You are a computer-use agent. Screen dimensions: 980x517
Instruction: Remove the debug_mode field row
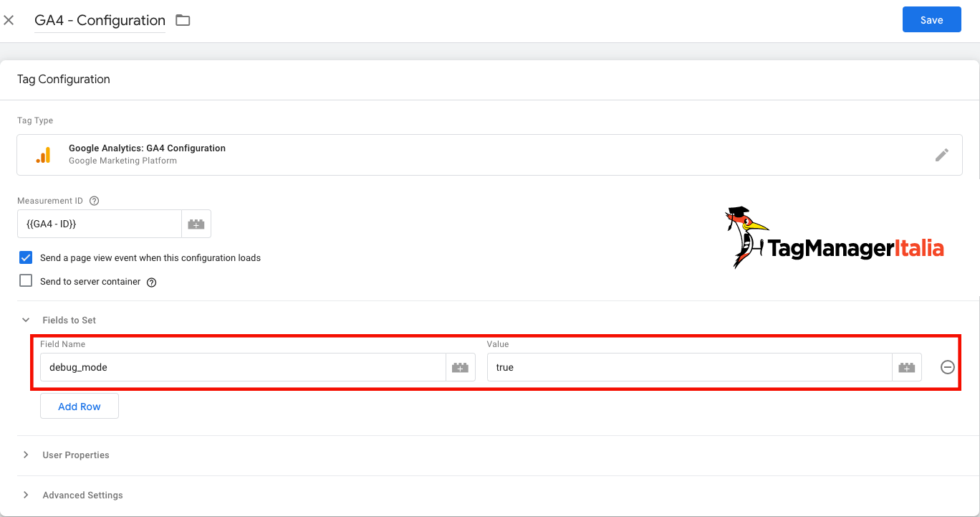[x=947, y=367]
